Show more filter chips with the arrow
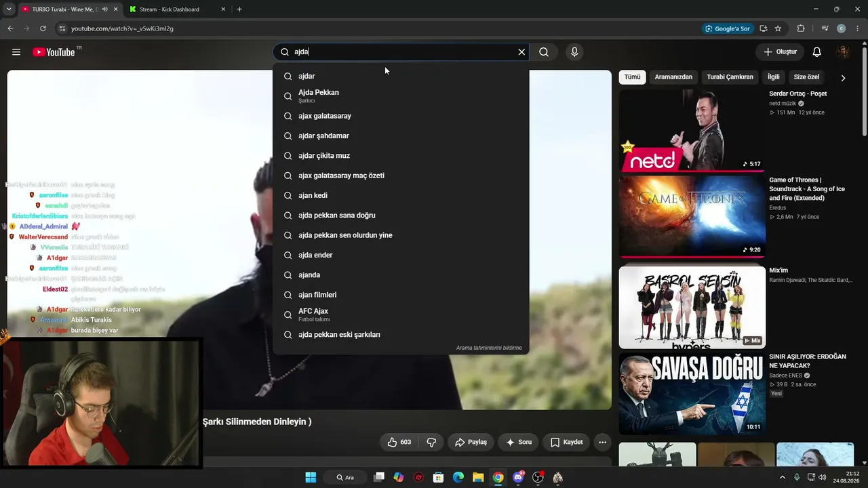The width and height of the screenshot is (868, 488). [x=843, y=78]
